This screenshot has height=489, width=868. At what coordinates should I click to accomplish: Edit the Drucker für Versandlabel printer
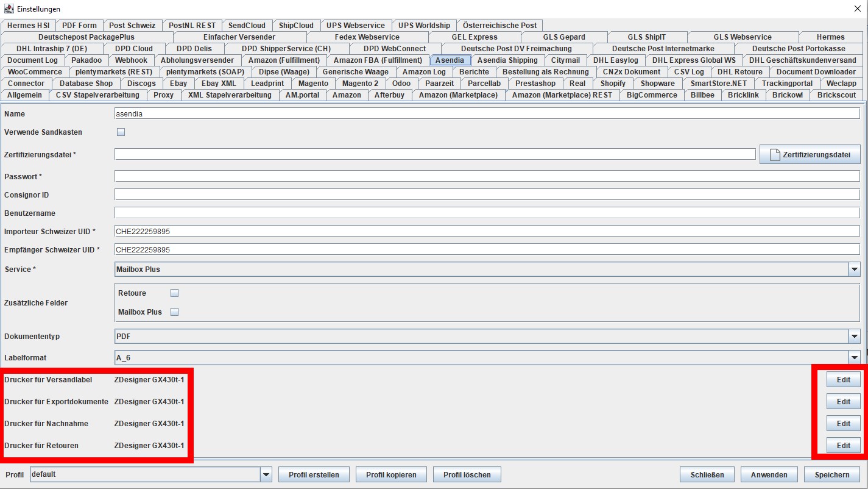point(843,380)
